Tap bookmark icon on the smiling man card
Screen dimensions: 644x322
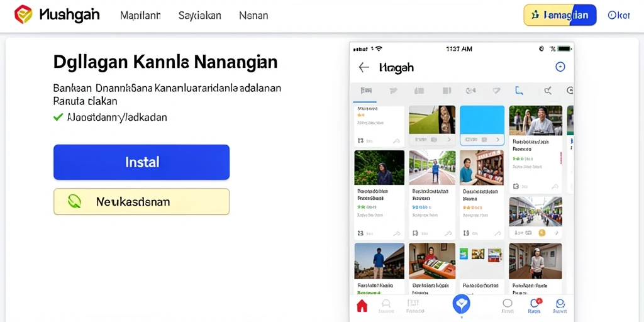point(517,186)
